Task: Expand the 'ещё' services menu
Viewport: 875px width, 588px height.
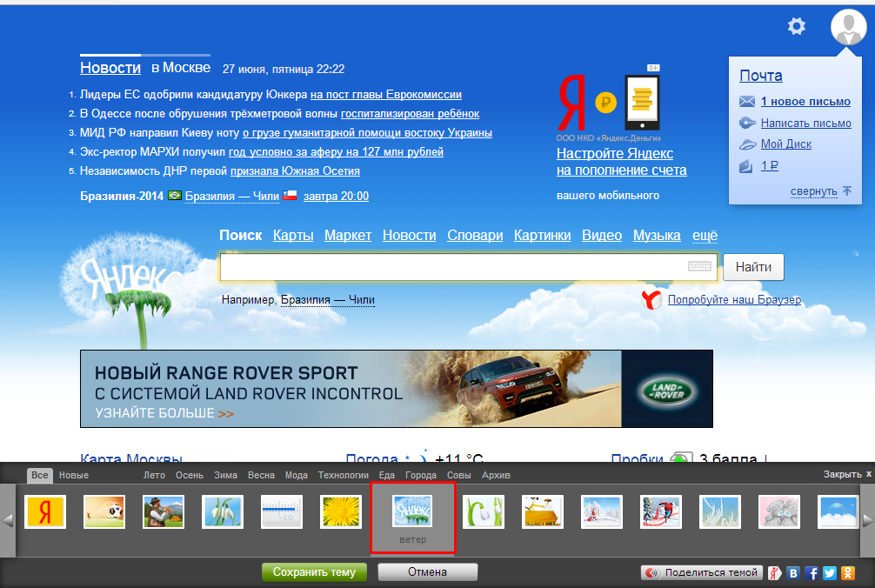Action: (x=705, y=236)
